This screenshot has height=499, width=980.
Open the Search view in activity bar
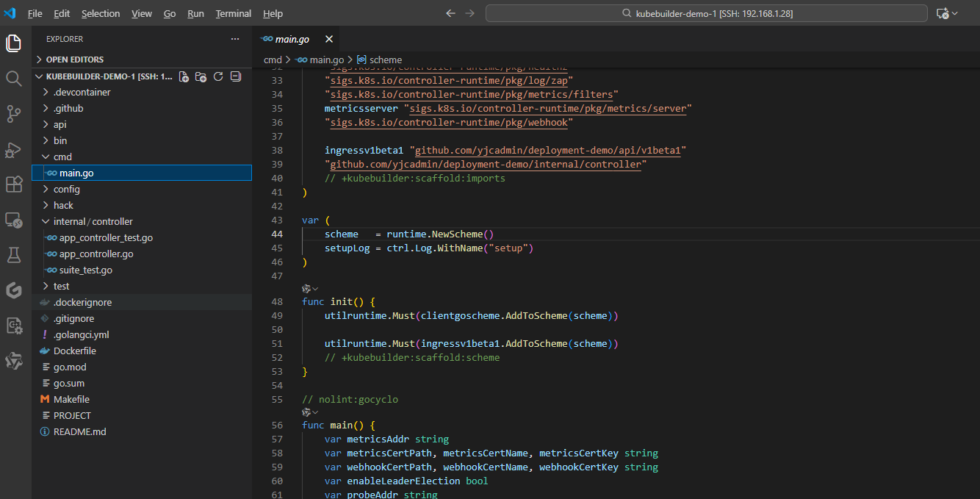pos(14,79)
